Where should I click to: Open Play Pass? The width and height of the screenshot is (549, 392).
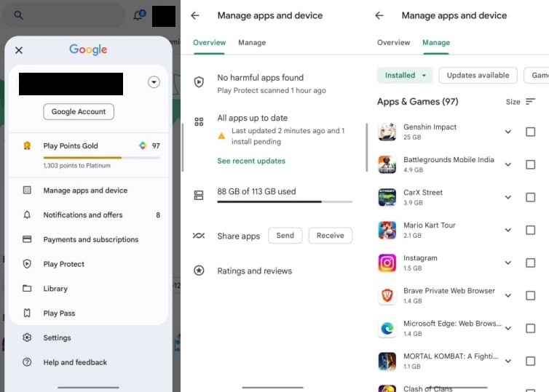point(88,313)
